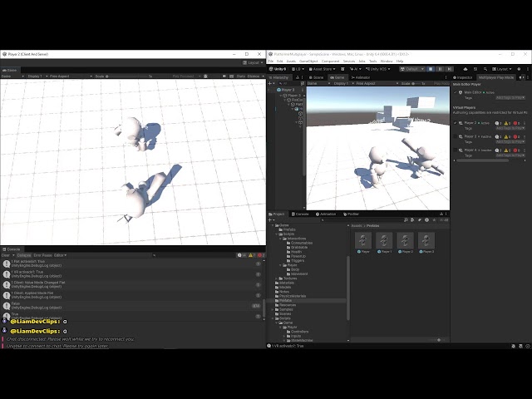The width and height of the screenshot is (532, 399).
Task: Toggle Collapse in Player 2 Console
Action: pyautogui.click(x=24, y=255)
